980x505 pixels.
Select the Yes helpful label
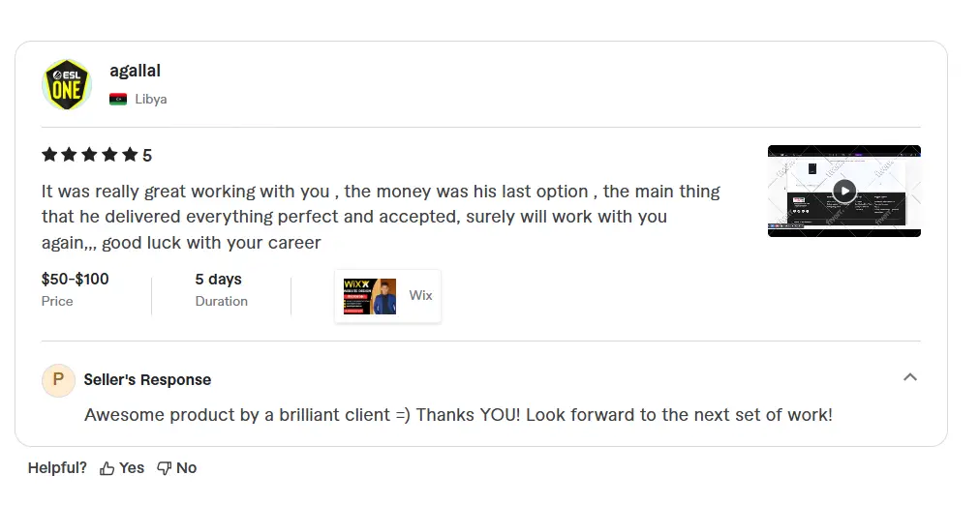(132, 468)
